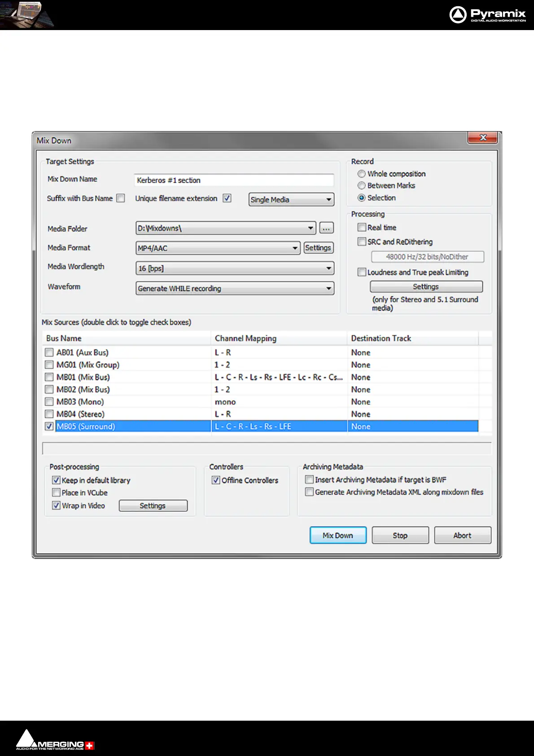Uncheck Keep in default library
The image size is (534, 756).
[x=56, y=480]
